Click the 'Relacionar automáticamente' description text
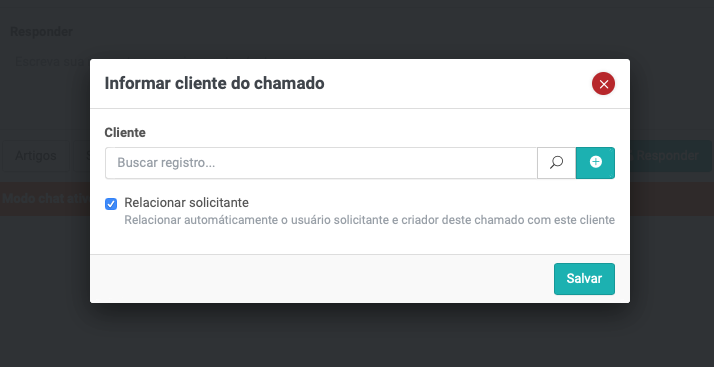The image size is (714, 367). [x=369, y=220]
